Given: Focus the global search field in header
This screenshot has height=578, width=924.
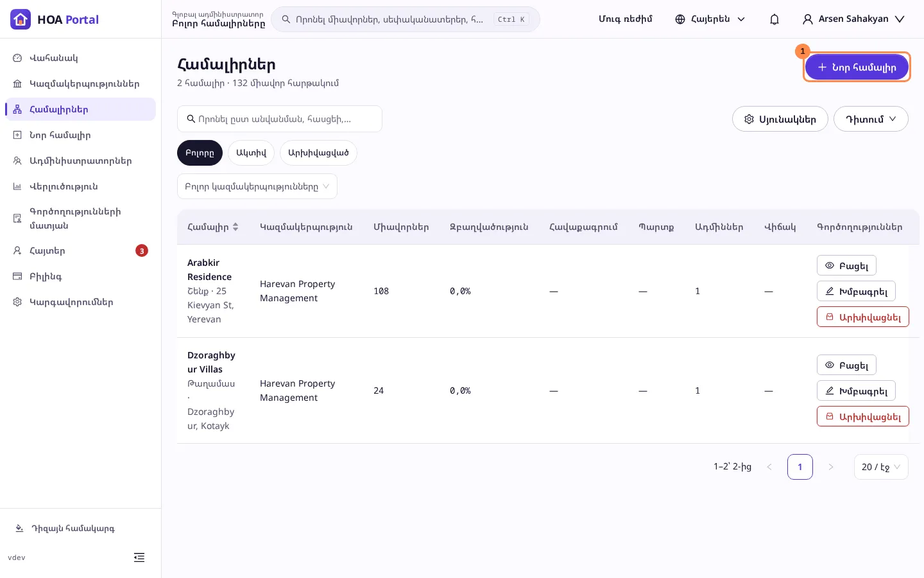Looking at the screenshot, I should point(406,19).
